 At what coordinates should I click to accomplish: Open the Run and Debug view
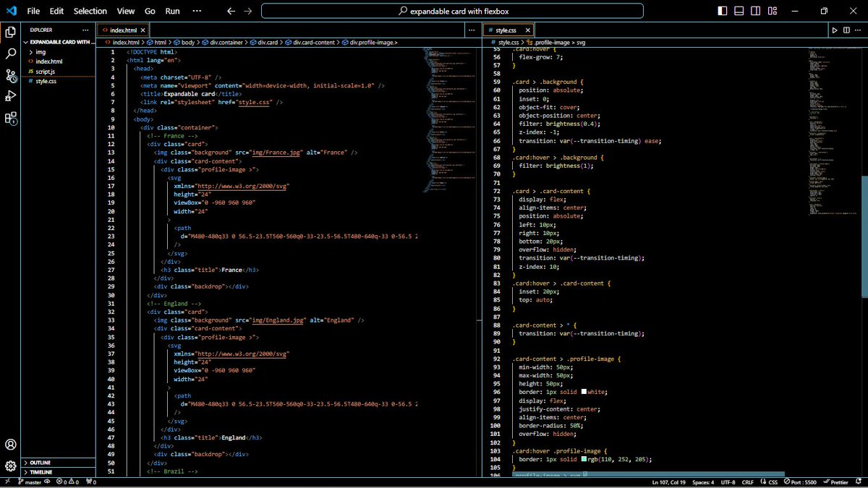coord(11,97)
